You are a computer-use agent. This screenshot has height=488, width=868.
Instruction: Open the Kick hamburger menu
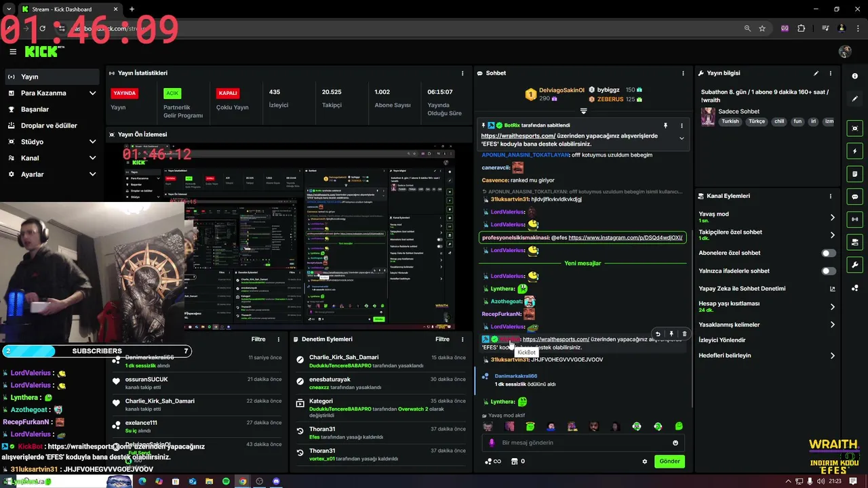click(13, 52)
